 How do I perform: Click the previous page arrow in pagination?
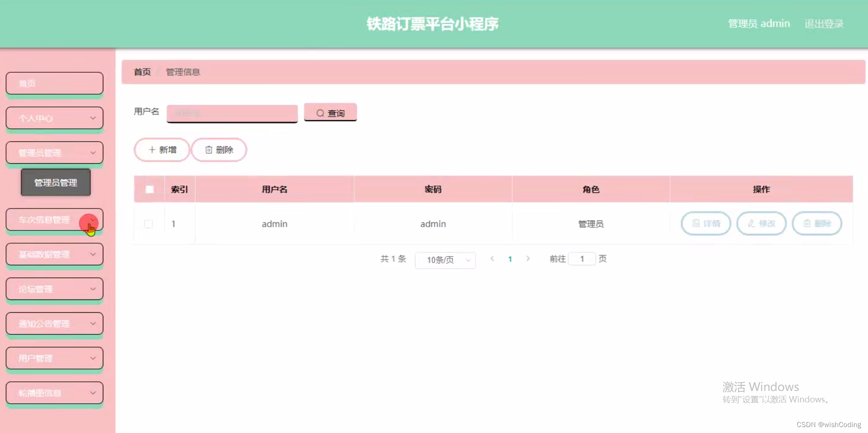point(492,258)
